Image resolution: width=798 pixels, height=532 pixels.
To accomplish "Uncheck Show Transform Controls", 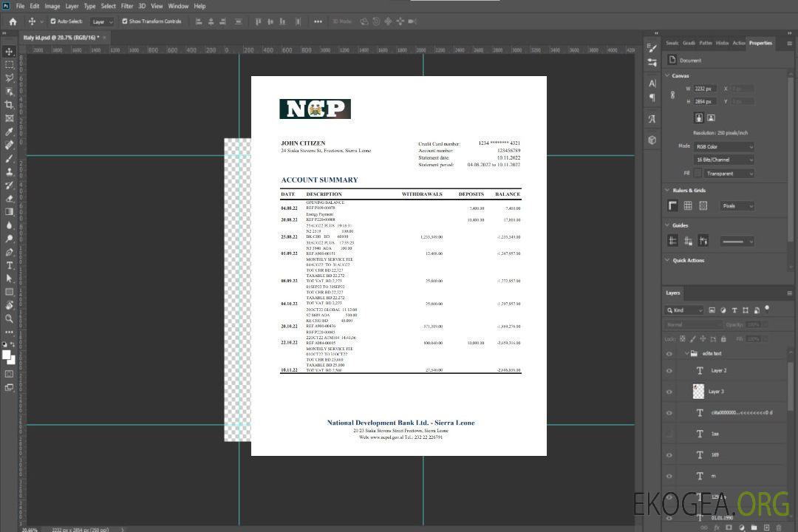I will [125, 21].
